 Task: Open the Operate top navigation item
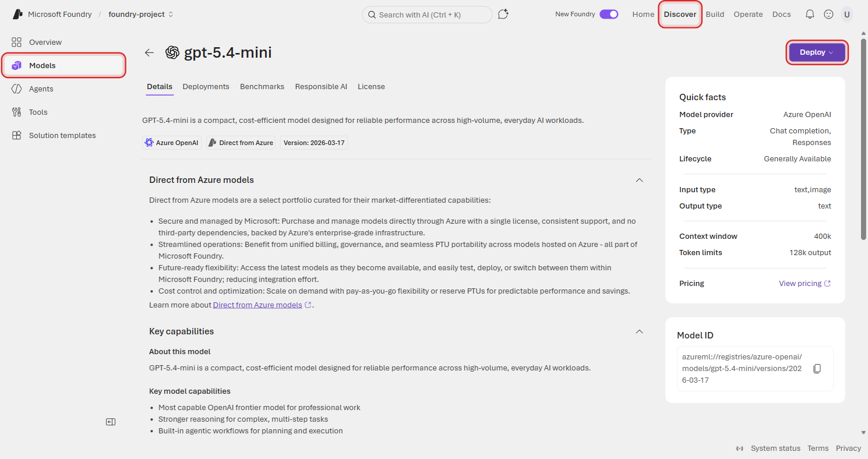(x=748, y=15)
